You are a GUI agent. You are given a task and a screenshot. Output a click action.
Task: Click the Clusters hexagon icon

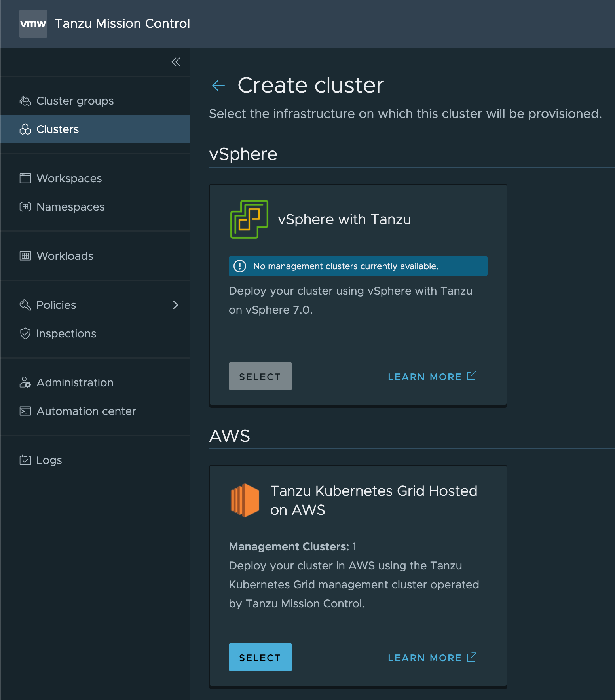tap(25, 129)
